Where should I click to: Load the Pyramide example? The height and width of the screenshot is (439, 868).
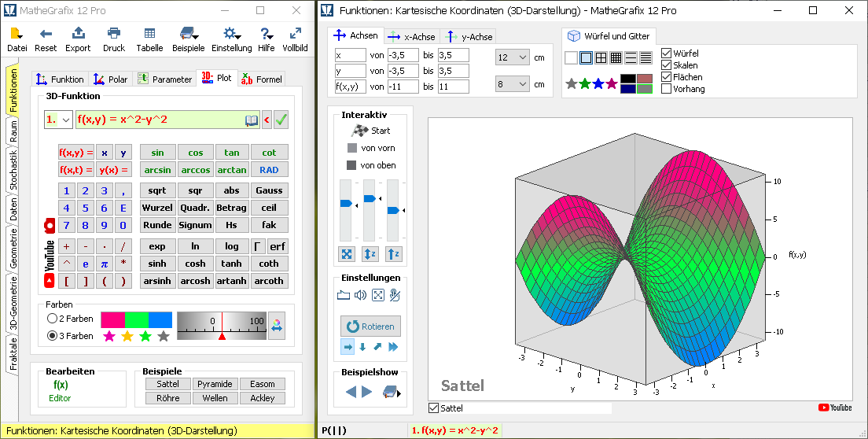point(215,384)
